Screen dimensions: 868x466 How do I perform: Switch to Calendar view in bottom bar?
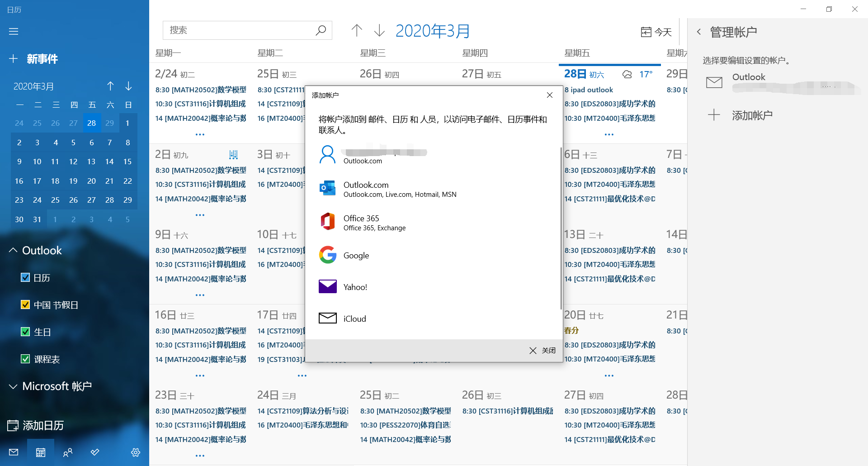click(x=41, y=452)
